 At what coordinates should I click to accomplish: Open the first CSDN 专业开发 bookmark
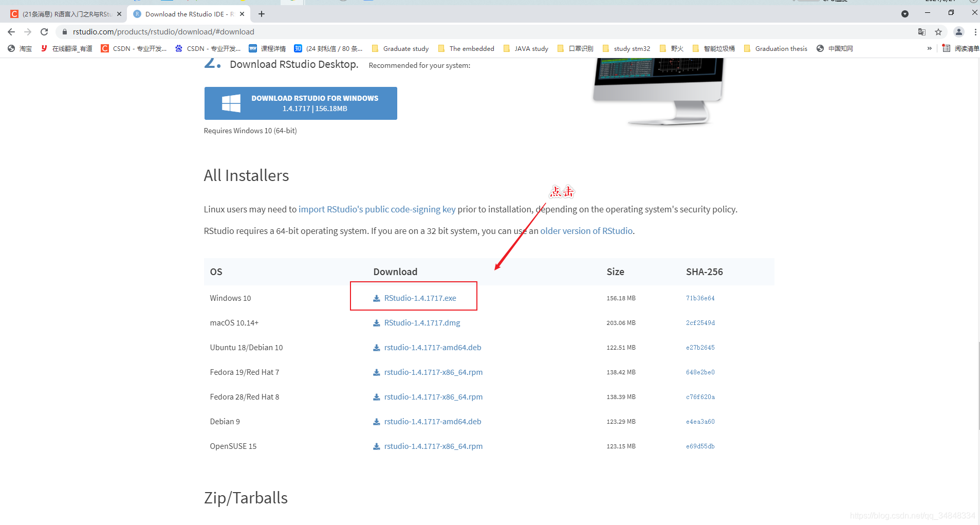134,48
